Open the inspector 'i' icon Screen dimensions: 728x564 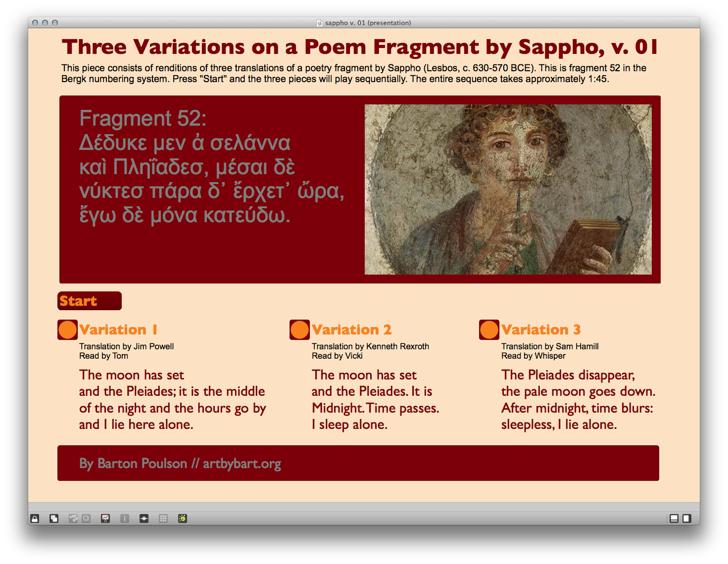click(125, 518)
